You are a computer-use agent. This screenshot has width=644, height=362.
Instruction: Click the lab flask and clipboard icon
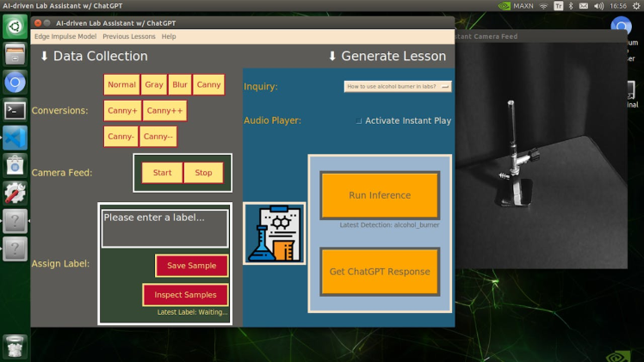click(x=275, y=233)
